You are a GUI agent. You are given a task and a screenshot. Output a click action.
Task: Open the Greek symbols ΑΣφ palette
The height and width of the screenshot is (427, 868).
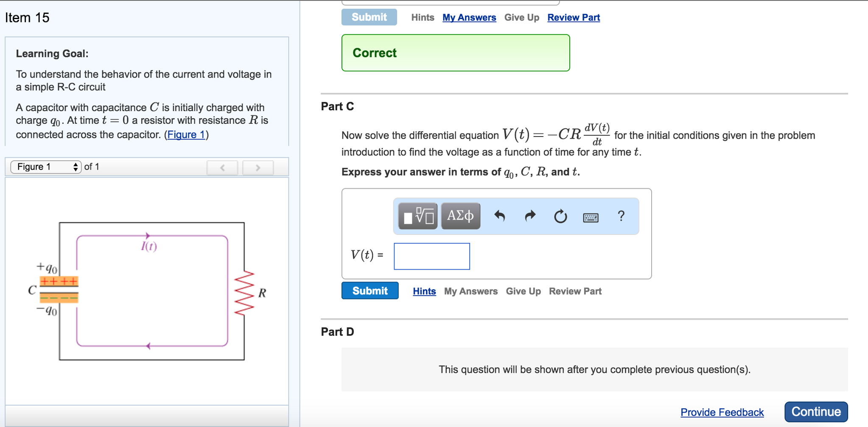coord(460,216)
